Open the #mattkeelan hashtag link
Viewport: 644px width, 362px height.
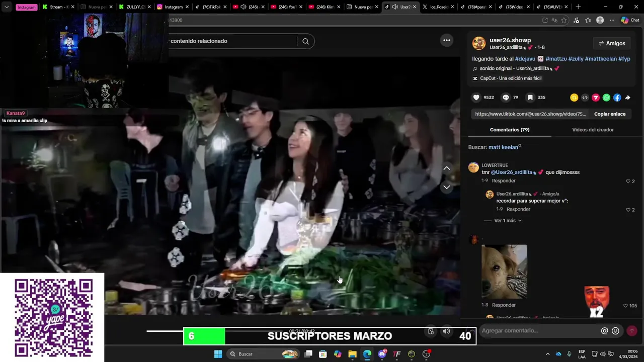coord(601,59)
